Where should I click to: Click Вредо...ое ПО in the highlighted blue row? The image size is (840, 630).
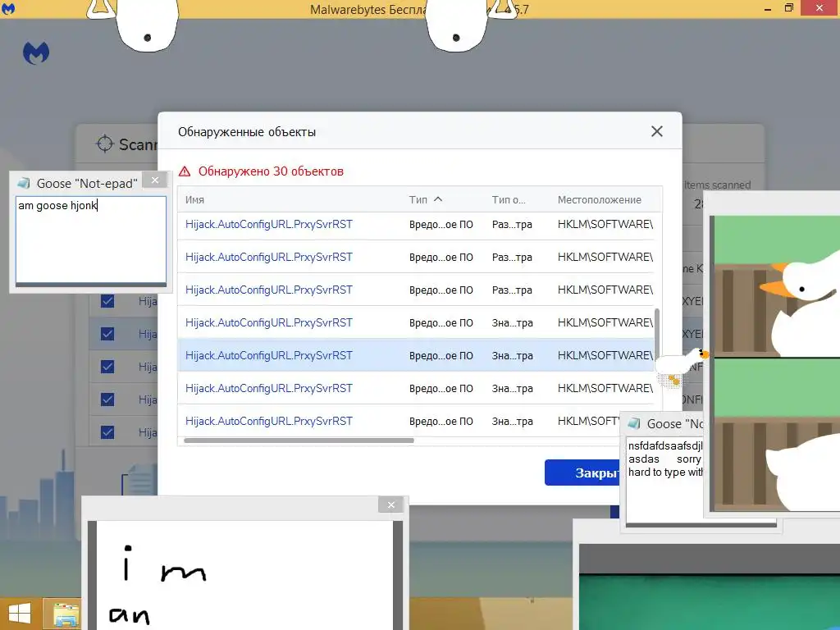pos(441,355)
